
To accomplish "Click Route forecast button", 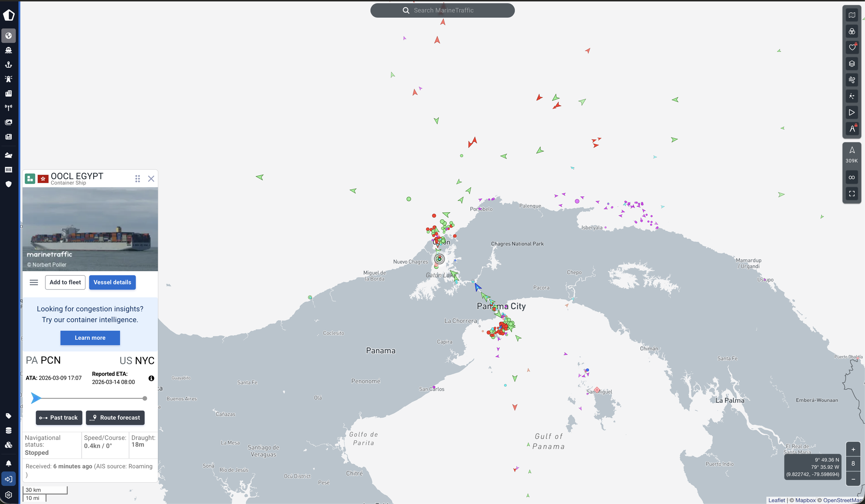I will click(115, 418).
